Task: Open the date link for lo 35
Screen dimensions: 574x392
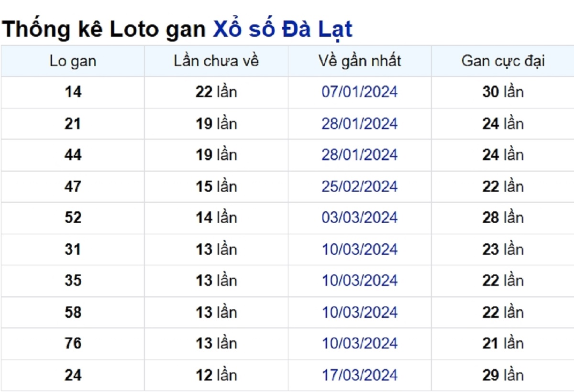Action: point(360,281)
